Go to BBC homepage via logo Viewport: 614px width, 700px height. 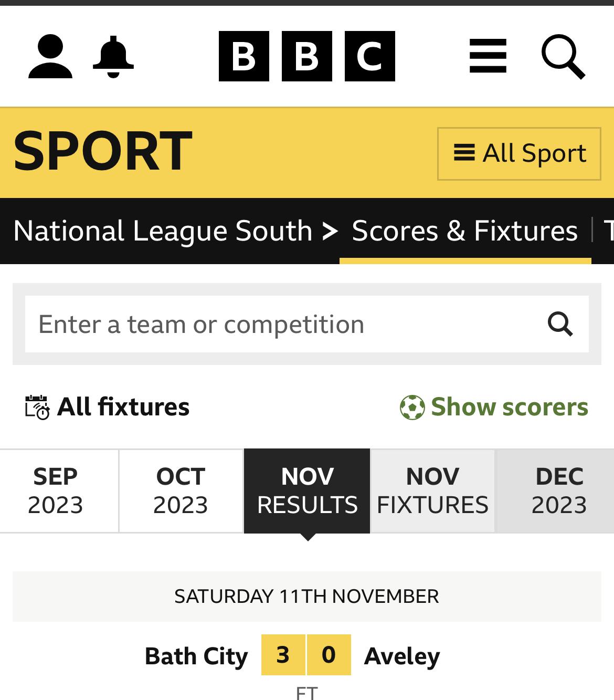(307, 56)
